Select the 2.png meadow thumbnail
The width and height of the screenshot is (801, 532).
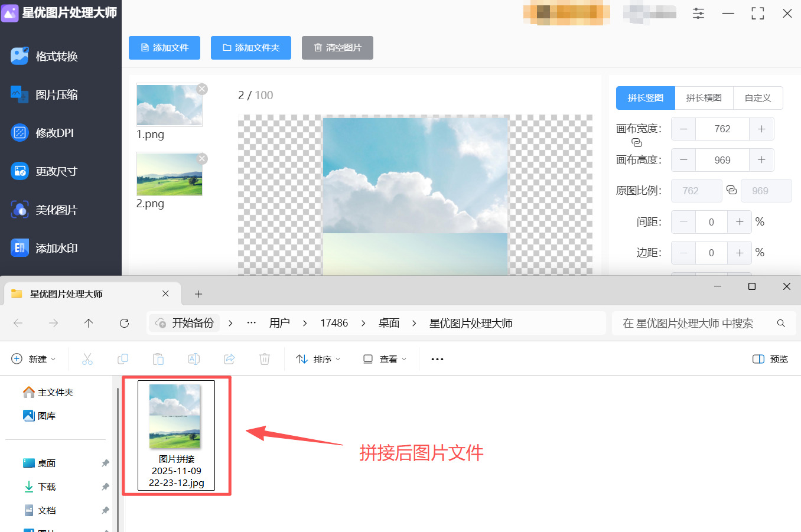[x=170, y=174]
